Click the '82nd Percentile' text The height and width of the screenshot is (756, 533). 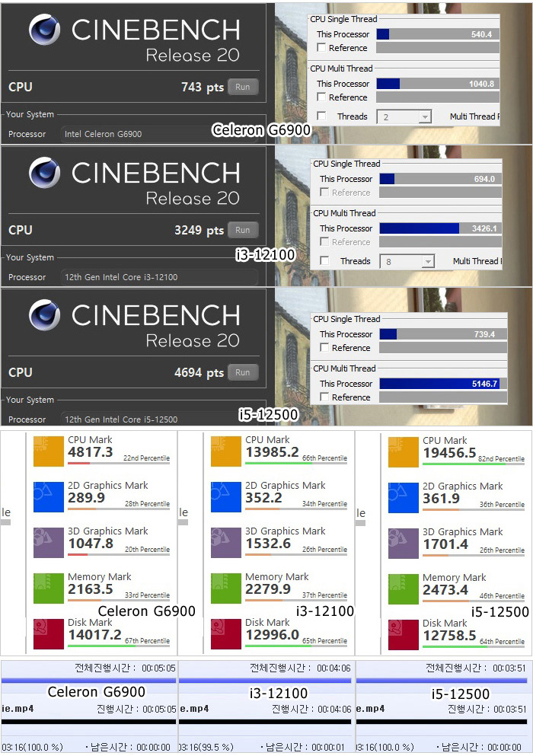pos(501,459)
